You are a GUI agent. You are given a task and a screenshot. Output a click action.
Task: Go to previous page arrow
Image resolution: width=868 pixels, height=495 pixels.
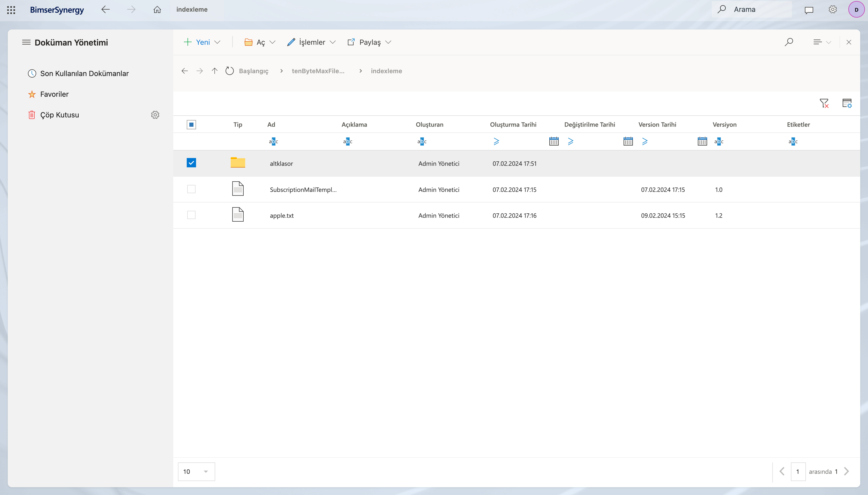tap(782, 471)
